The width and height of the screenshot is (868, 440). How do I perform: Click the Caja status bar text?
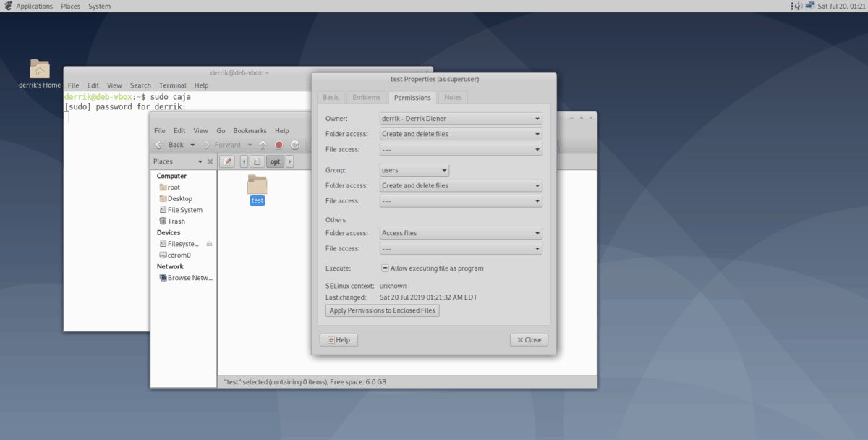pyautogui.click(x=305, y=382)
